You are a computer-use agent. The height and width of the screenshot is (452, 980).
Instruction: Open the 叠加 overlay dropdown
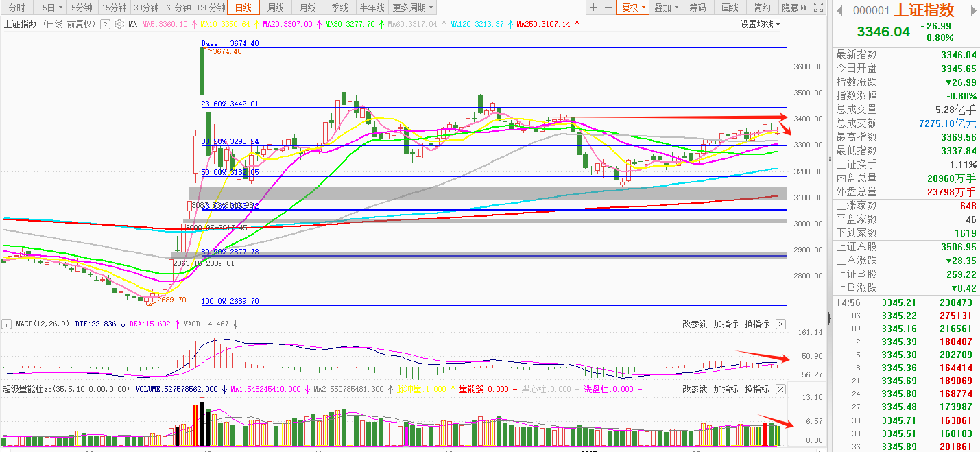665,8
